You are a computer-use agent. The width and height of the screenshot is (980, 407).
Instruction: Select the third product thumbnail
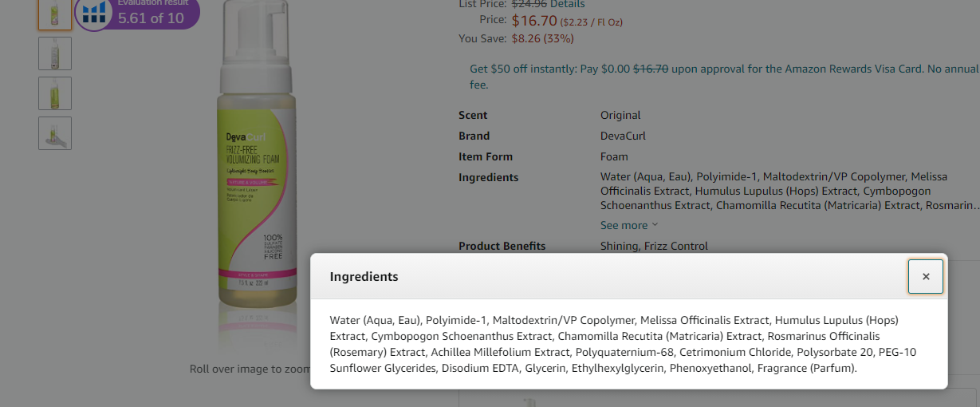click(x=54, y=93)
